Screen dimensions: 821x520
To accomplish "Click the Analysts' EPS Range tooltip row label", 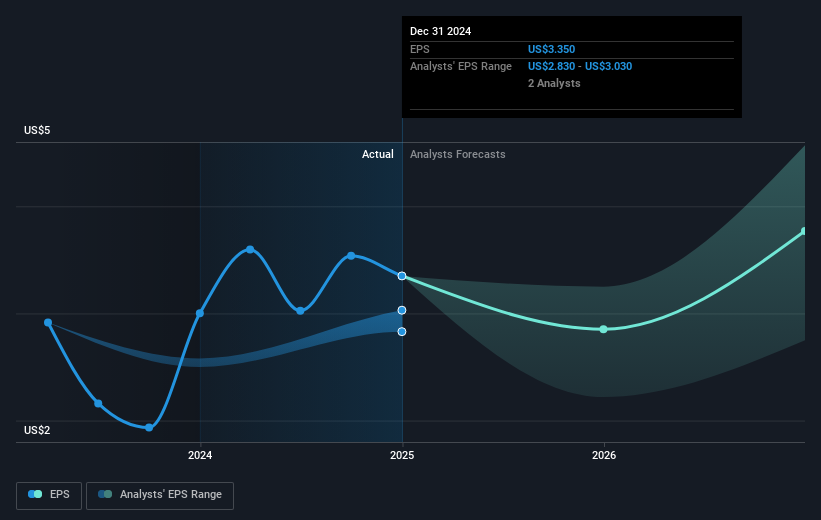I will coord(461,67).
